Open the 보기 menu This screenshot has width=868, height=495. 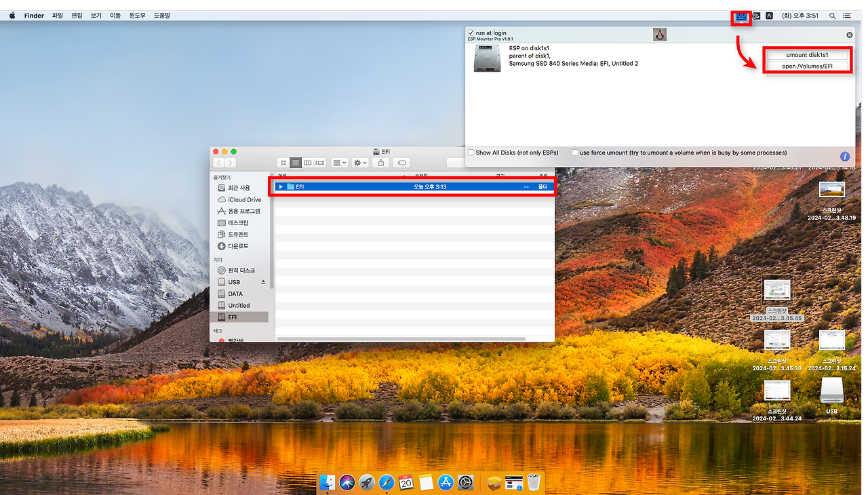[x=96, y=16]
